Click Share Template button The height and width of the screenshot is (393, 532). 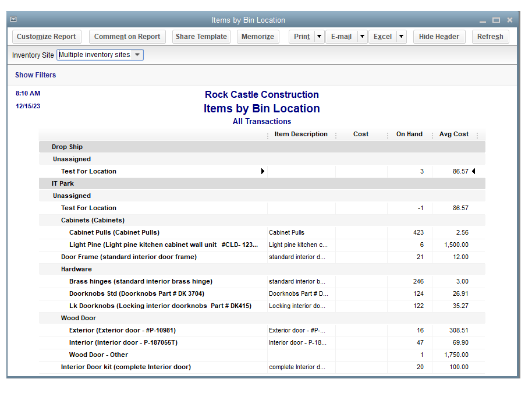(x=201, y=37)
